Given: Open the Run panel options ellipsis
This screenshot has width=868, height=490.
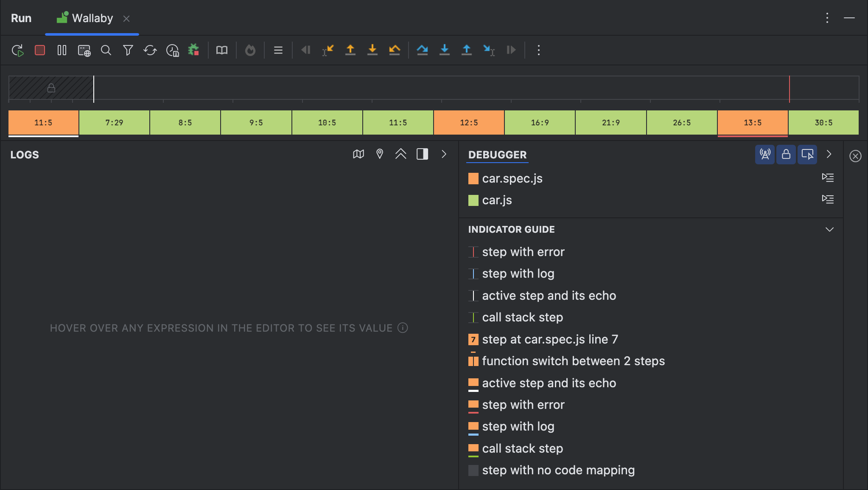Looking at the screenshot, I should 827,18.
